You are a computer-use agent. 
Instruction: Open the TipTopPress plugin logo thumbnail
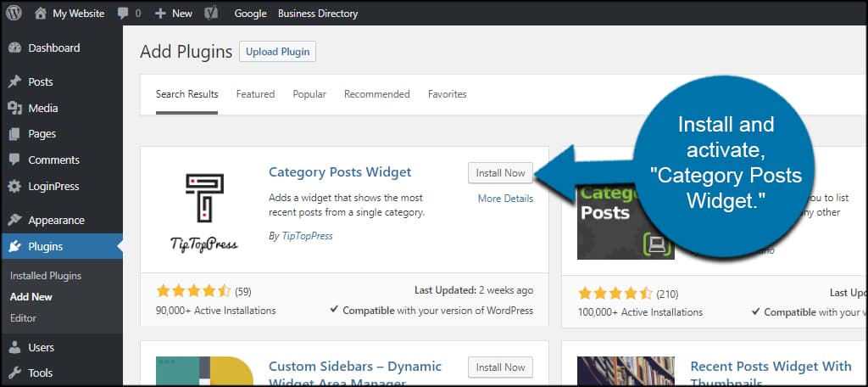[x=204, y=212]
